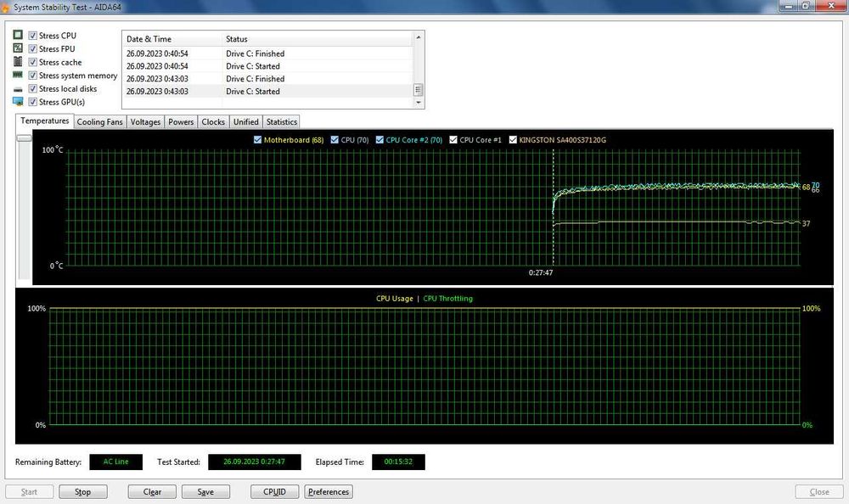This screenshot has height=504, width=849.
Task: Hide the KINGSTON SA400S37120G graph line
Action: click(513, 140)
